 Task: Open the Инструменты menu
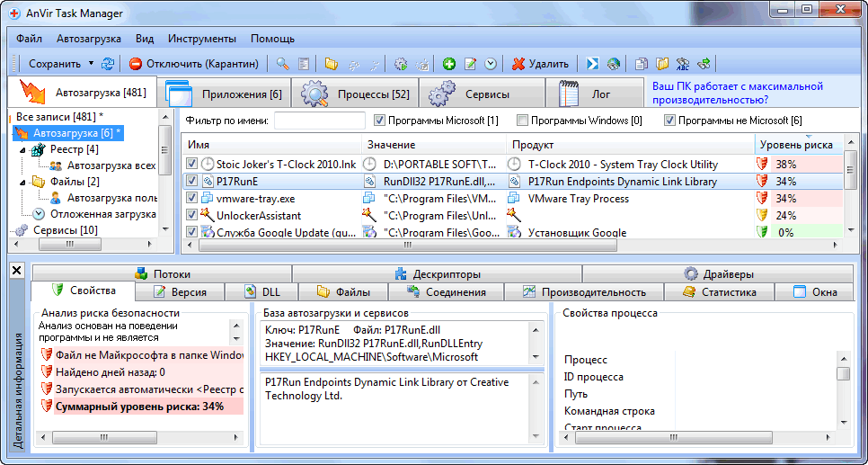(201, 39)
